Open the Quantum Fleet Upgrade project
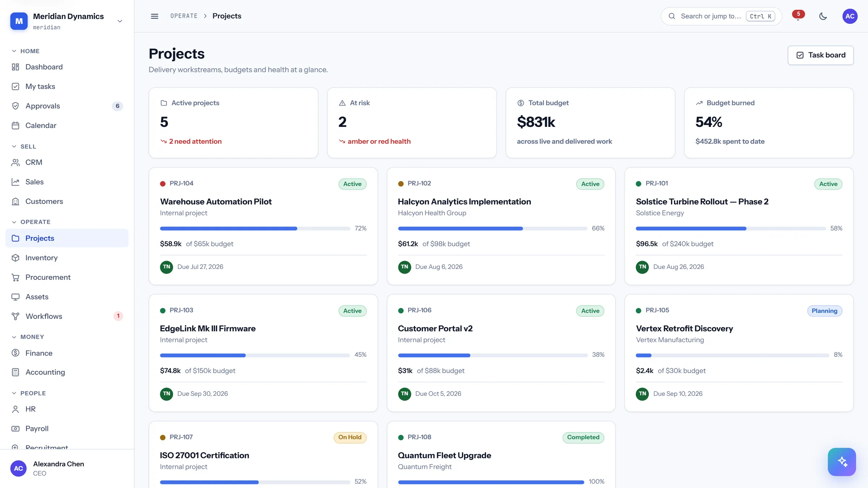 pyautogui.click(x=501, y=454)
